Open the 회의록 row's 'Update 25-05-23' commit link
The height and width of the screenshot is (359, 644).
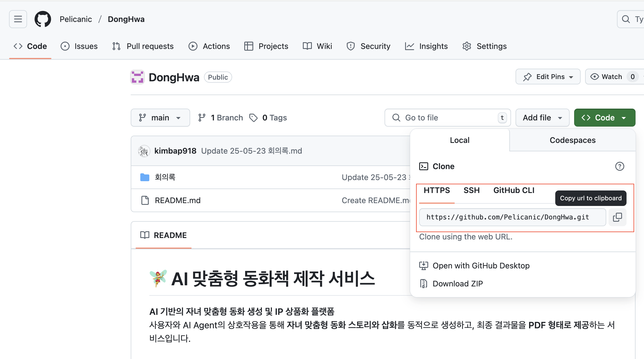[x=376, y=177]
